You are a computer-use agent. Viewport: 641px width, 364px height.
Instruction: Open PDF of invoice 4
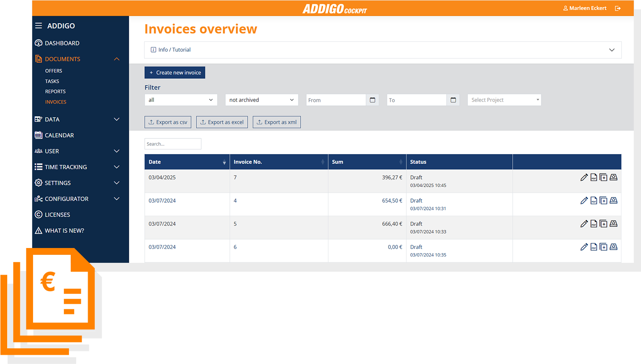click(594, 201)
